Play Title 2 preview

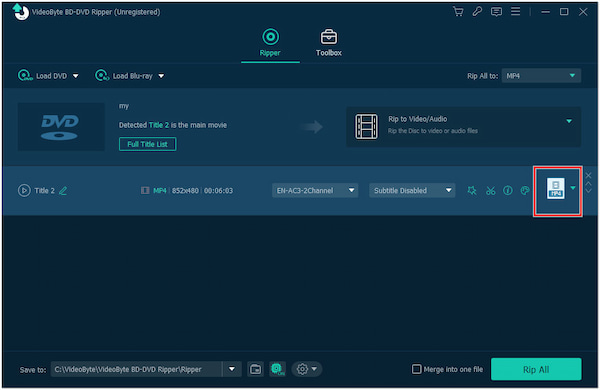(24, 190)
